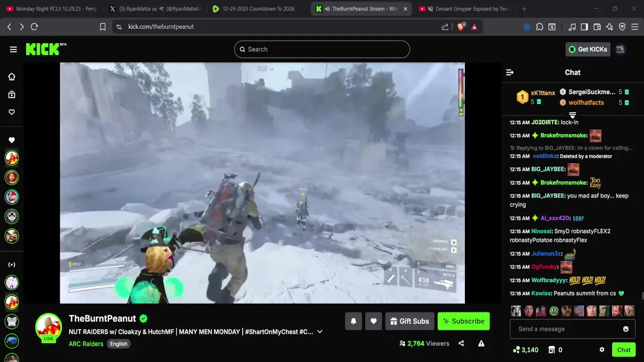Close TheBurntPeanut Stream tab

tap(405, 9)
